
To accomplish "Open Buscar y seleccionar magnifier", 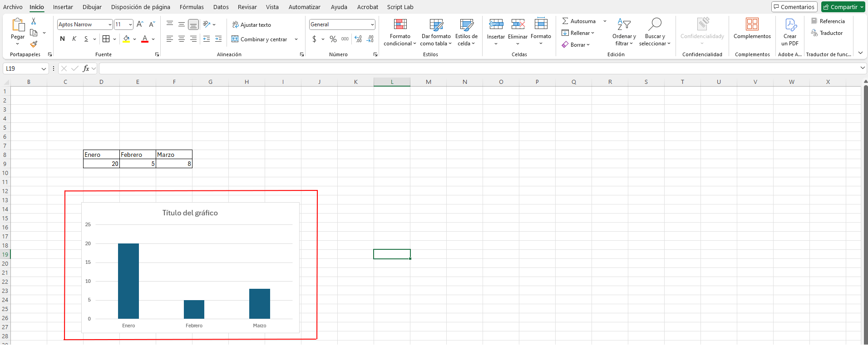I will click(655, 25).
